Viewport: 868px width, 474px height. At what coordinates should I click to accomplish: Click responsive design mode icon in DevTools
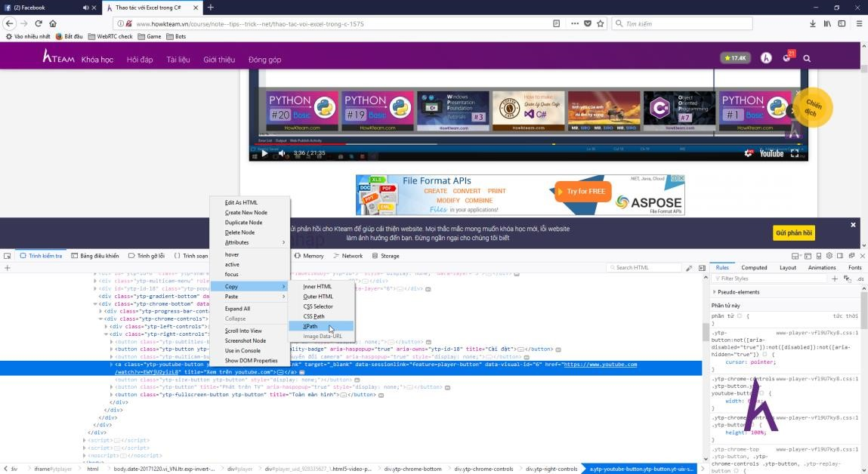click(x=819, y=256)
